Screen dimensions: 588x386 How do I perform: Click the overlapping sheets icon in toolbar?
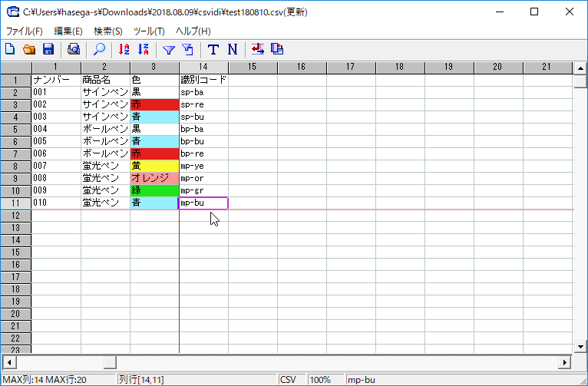coord(277,49)
